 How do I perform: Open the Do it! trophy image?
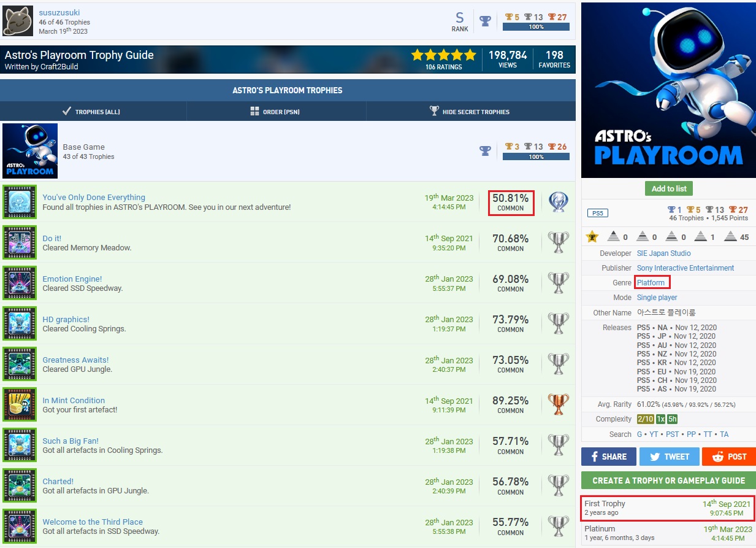pos(20,242)
